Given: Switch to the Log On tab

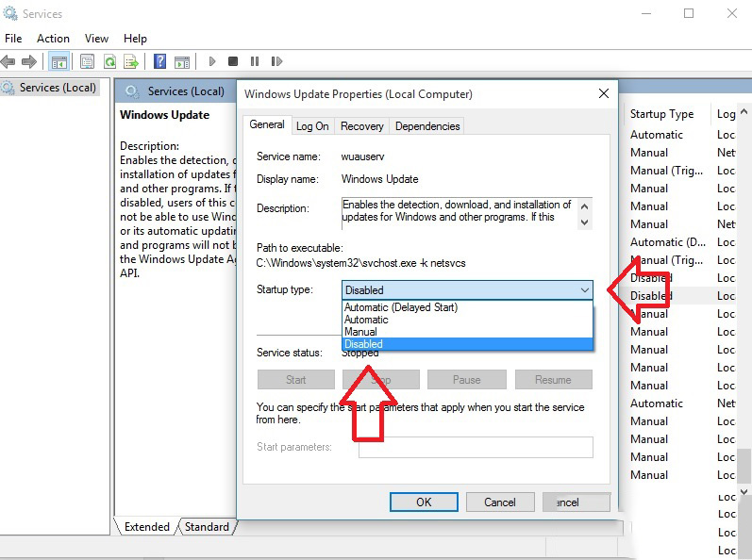Looking at the screenshot, I should pos(312,126).
